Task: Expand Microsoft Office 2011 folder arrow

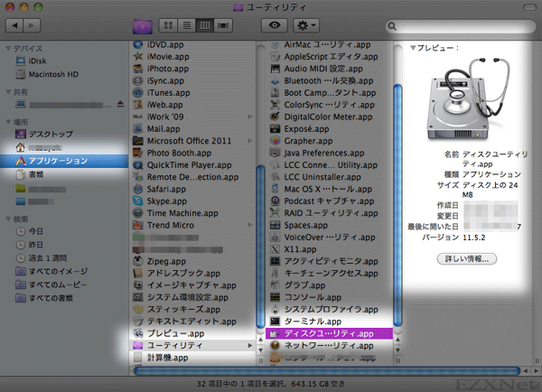Action: [250, 141]
